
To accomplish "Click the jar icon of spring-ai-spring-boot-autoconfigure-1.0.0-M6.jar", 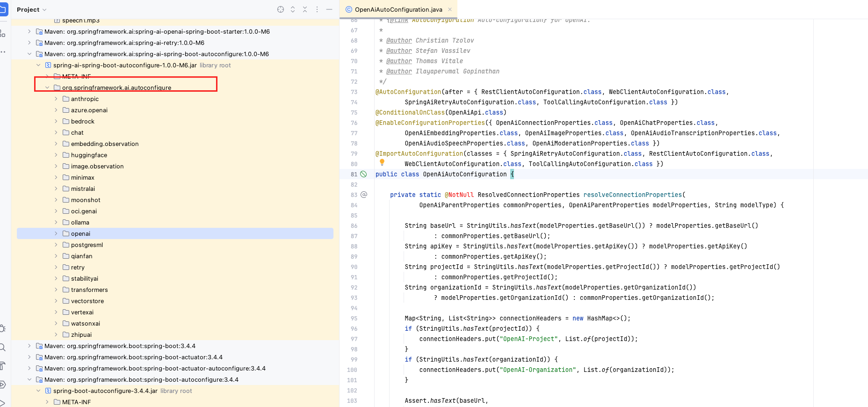I will pos(48,65).
